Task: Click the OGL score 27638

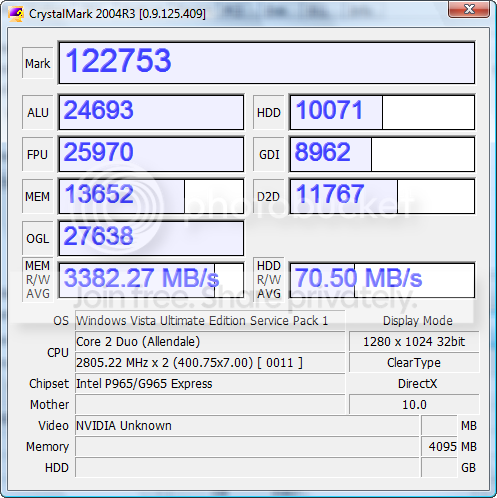Action: (x=151, y=238)
